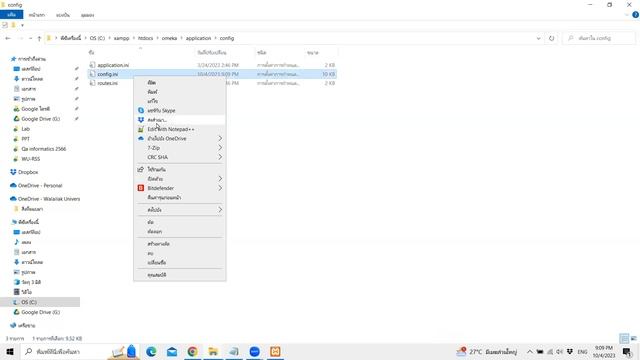640x360 pixels.
Task: Click the ENG language indicator
Action: [x=582, y=351]
